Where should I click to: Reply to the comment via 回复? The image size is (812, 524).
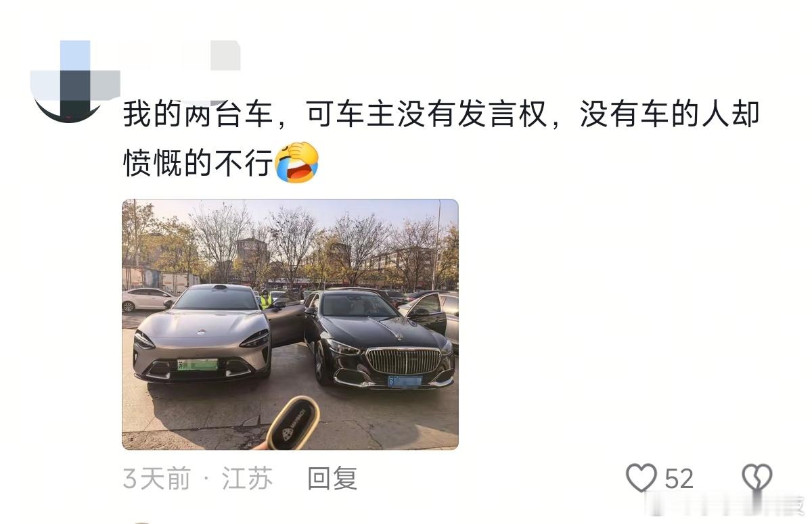332,478
